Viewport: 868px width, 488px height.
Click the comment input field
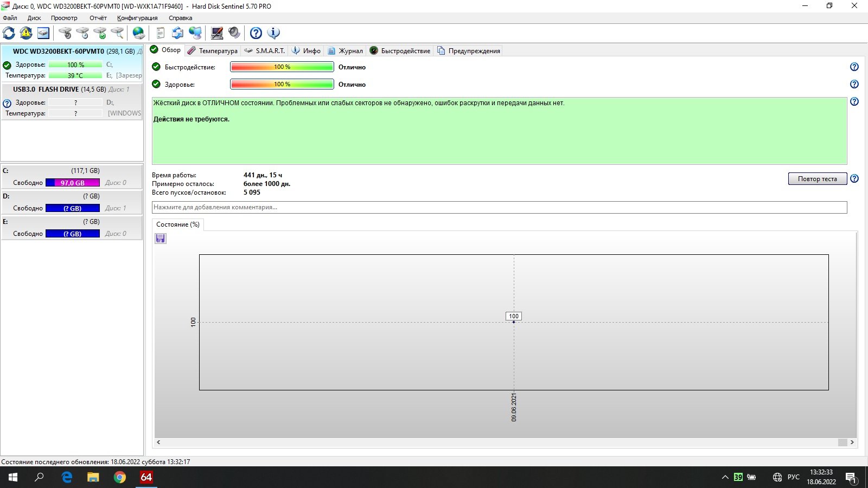pos(499,207)
